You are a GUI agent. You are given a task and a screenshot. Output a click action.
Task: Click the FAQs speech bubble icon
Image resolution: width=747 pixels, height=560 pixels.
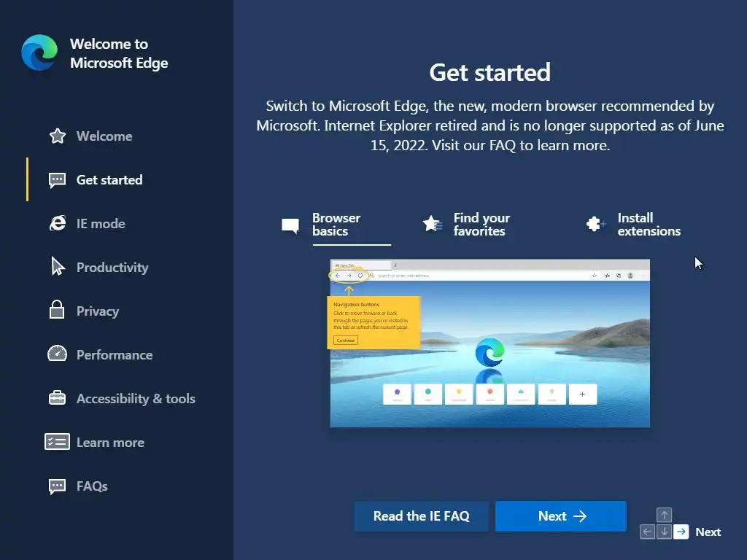pos(57,486)
